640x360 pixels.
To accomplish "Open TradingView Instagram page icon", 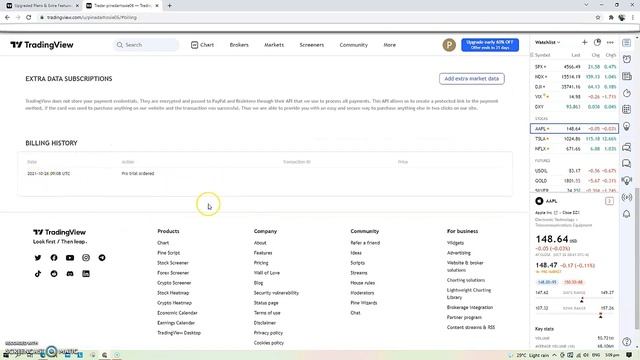I will click(x=86, y=258).
